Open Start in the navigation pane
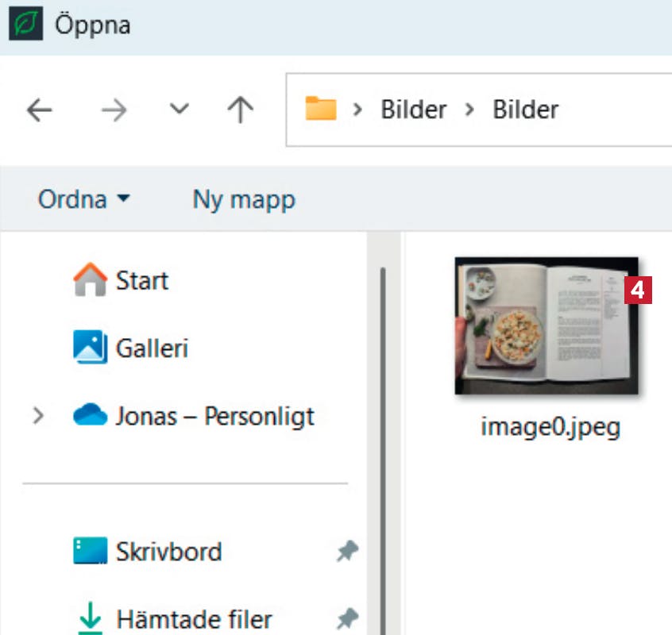This screenshot has height=635, width=672. tap(141, 280)
